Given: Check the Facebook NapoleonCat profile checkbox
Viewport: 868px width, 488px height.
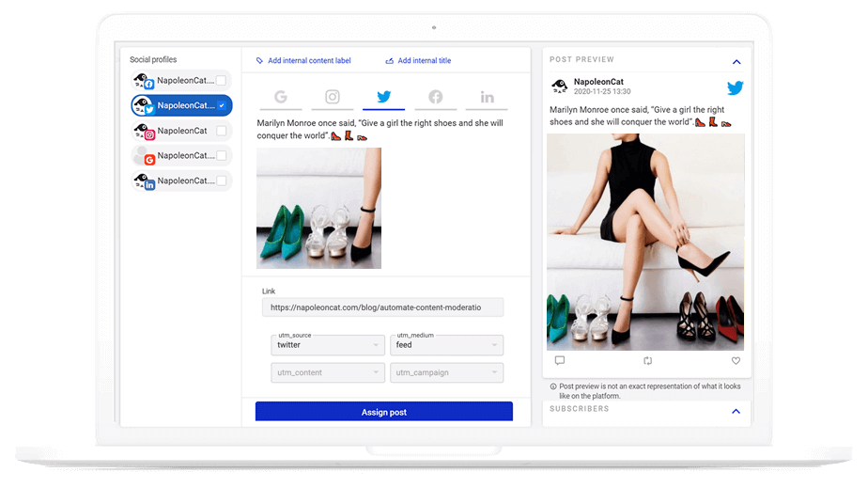Looking at the screenshot, I should click(221, 81).
